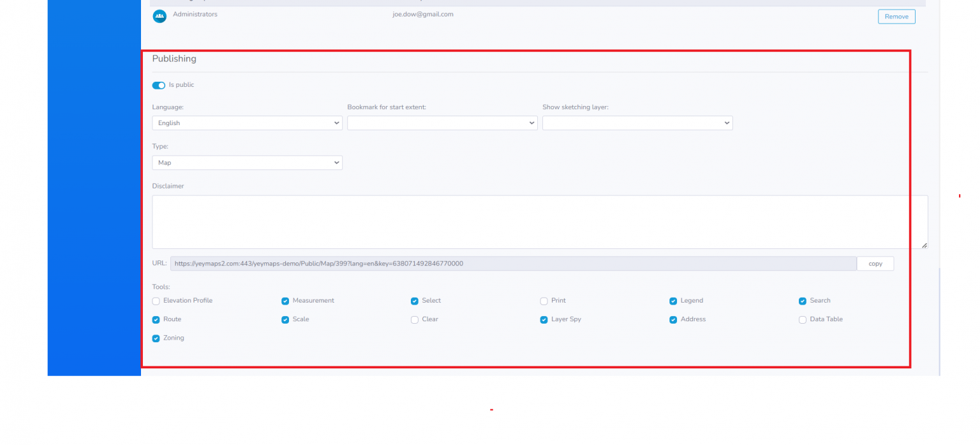
Task: Disable the Layer Spy tool
Action: 544,319
